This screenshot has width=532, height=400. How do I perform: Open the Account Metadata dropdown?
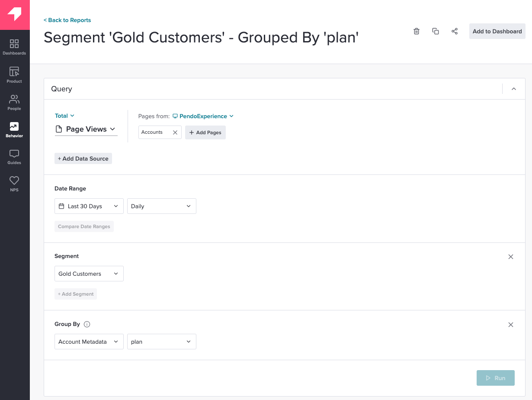pyautogui.click(x=89, y=342)
